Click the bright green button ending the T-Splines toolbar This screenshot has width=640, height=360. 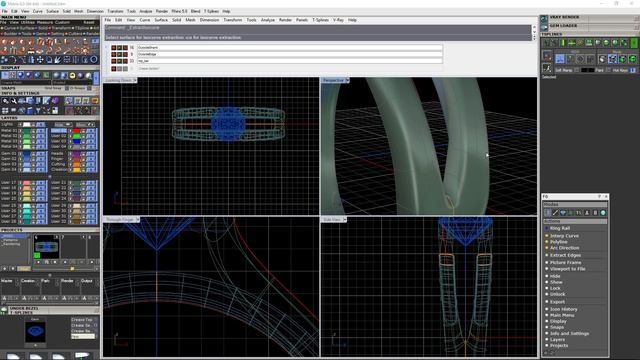634,42
